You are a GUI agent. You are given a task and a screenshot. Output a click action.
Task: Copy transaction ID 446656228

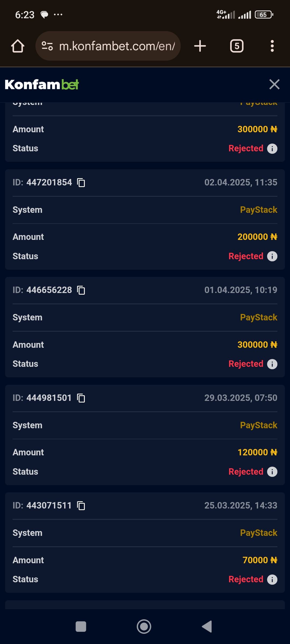[81, 290]
